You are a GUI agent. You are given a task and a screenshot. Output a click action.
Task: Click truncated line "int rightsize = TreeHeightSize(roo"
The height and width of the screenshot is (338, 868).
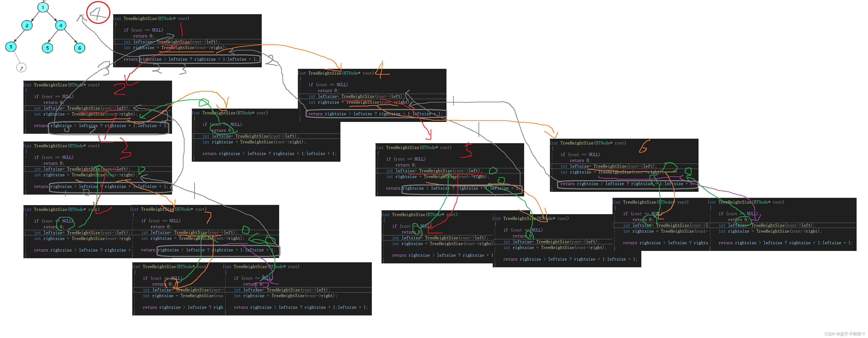coord(183,296)
